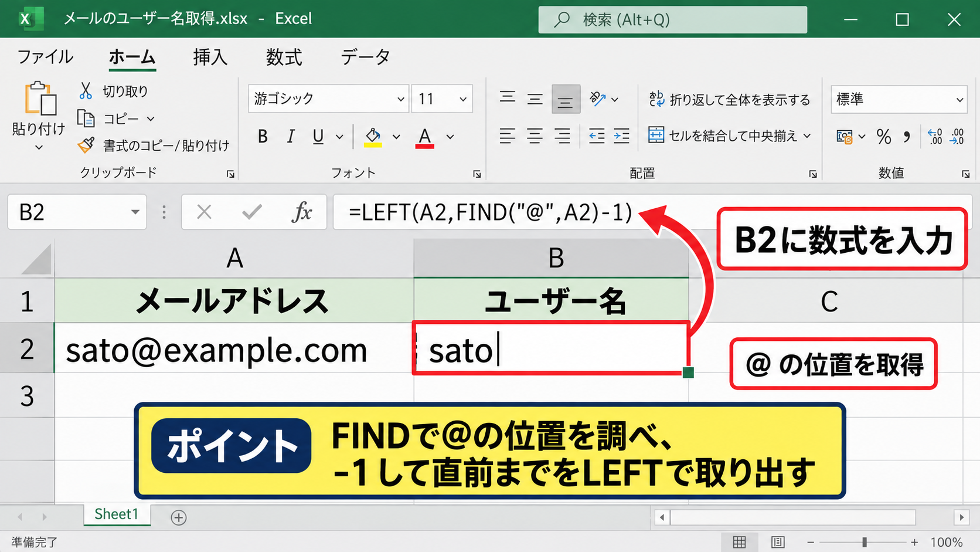Viewport: 980px width, 552px height.
Task: Expand the Name Box dropdown arrow
Action: point(135,212)
